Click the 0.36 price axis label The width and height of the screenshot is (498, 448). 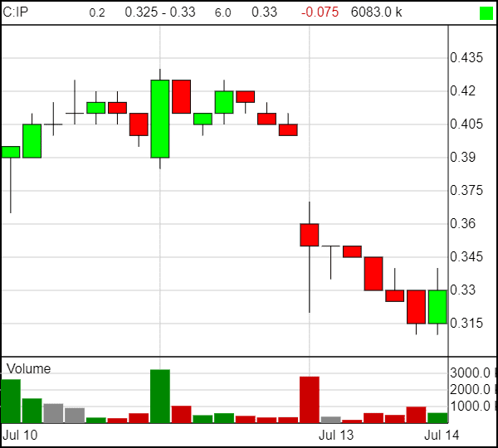[463, 224]
